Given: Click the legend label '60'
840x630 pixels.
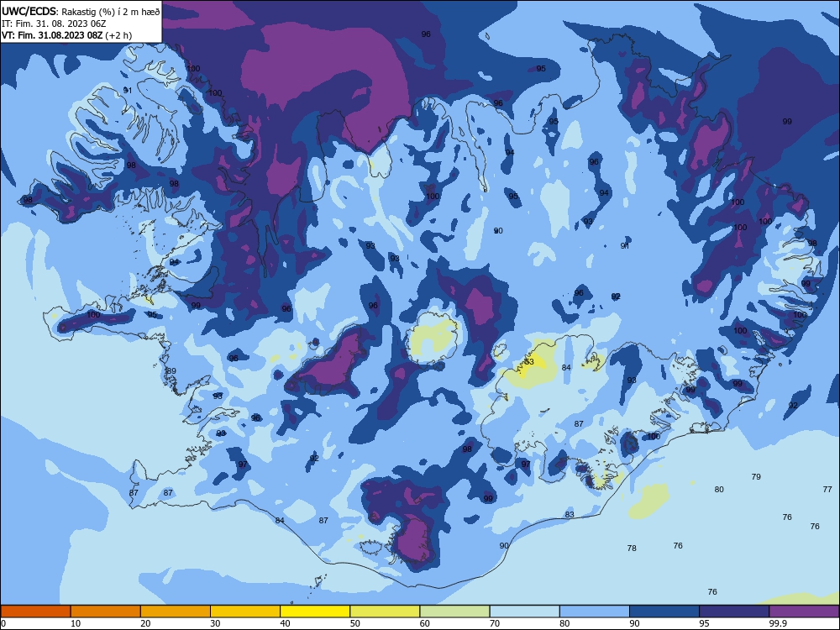Looking at the screenshot, I should click(425, 623).
